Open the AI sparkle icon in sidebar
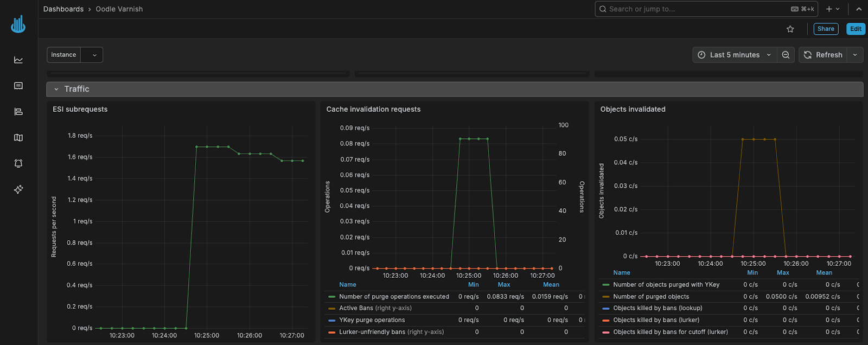The width and height of the screenshot is (868, 345). [18, 189]
